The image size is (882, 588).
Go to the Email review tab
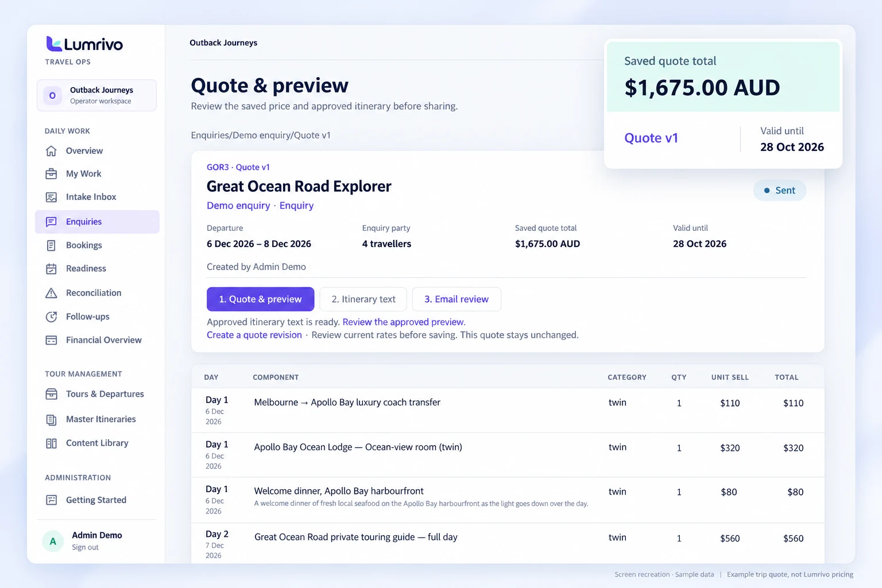457,299
